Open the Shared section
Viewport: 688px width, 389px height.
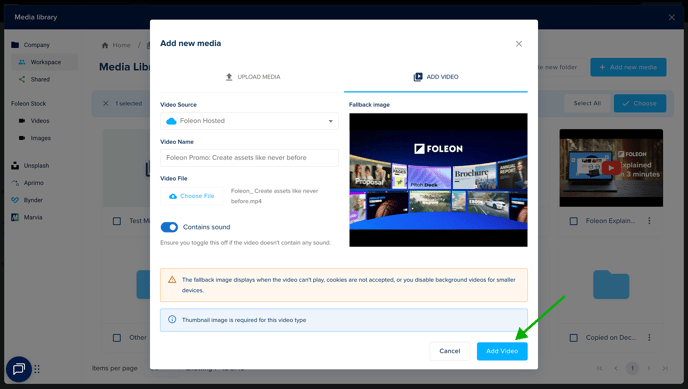tap(34, 79)
